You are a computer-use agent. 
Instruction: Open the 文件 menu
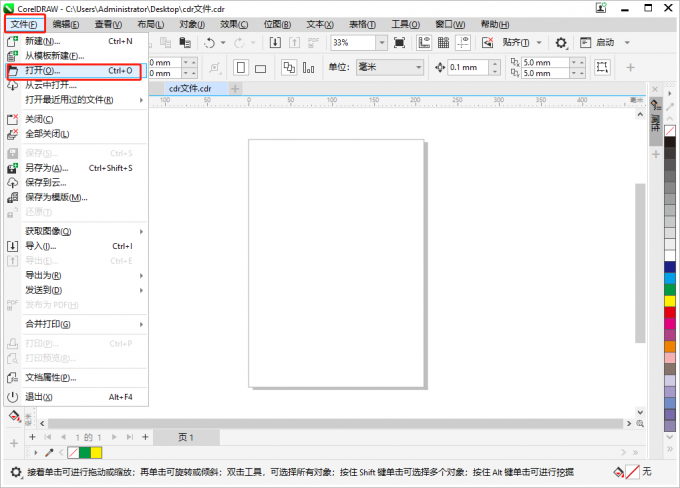[x=24, y=24]
